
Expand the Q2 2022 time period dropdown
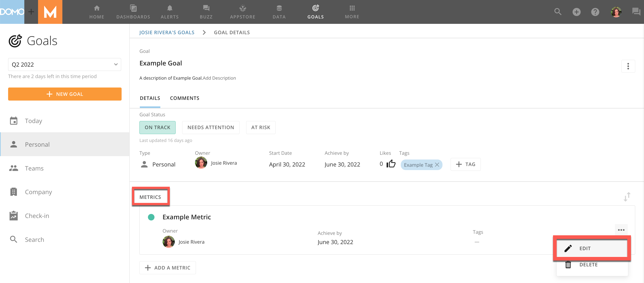tap(64, 64)
